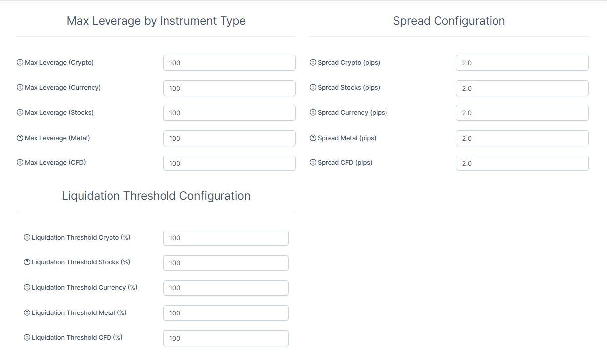Focus the Liquidation Threshold CFD input
The width and height of the screenshot is (607, 364).
225,338
